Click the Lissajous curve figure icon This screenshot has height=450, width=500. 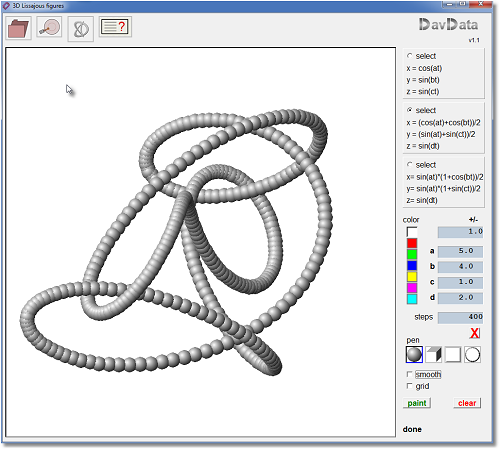click(x=81, y=29)
